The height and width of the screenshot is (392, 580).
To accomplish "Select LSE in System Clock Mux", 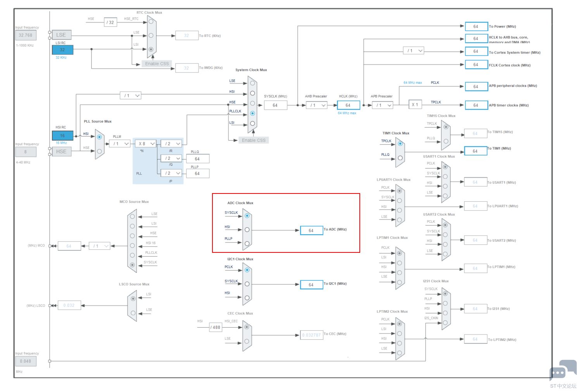I will pyautogui.click(x=252, y=83).
